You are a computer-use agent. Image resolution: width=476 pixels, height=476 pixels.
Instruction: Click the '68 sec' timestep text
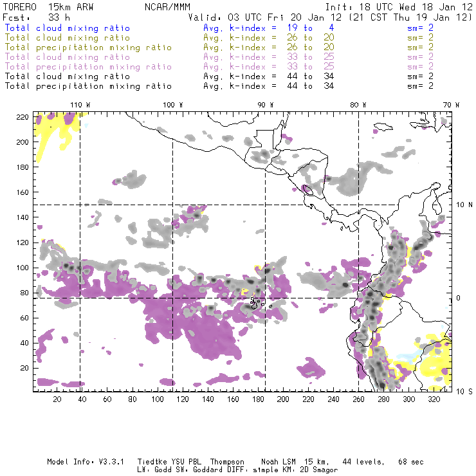(x=411, y=462)
